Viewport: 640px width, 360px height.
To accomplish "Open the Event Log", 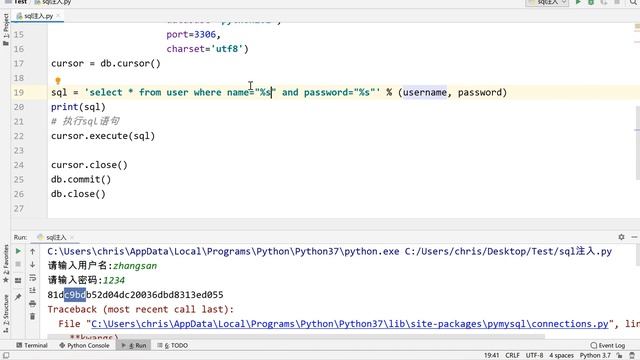I will coord(608,345).
